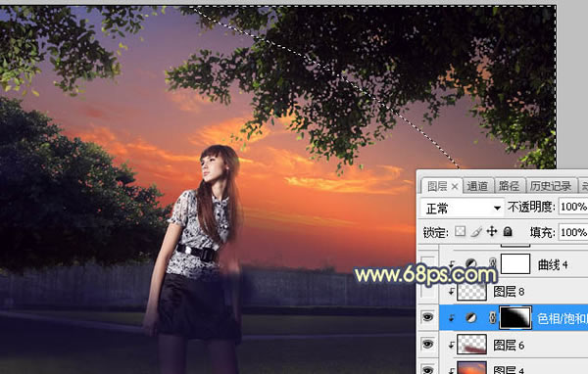The image size is (588, 374).
Task: Click the lock image pixels brush icon
Action: (x=476, y=232)
